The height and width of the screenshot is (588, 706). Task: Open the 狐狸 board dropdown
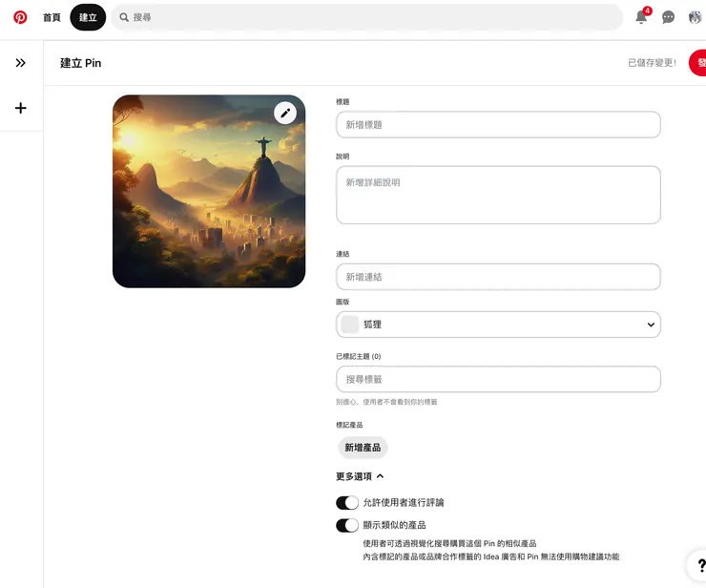pyautogui.click(x=498, y=325)
